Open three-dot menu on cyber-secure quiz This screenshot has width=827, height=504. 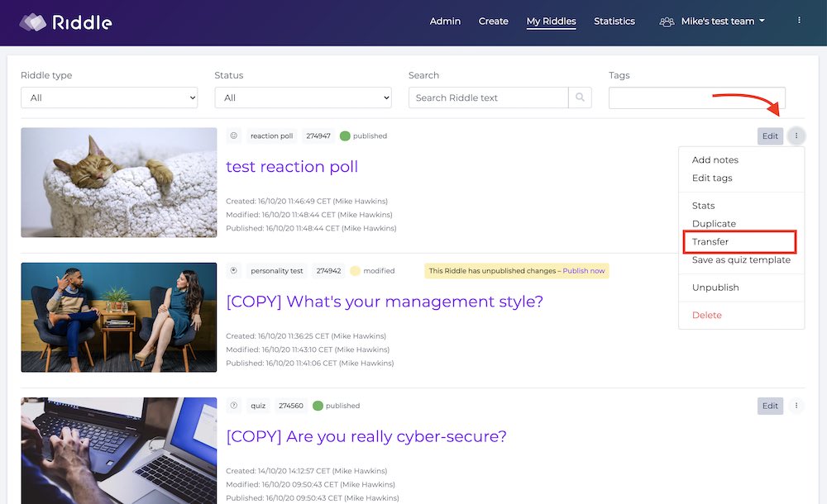click(x=796, y=406)
